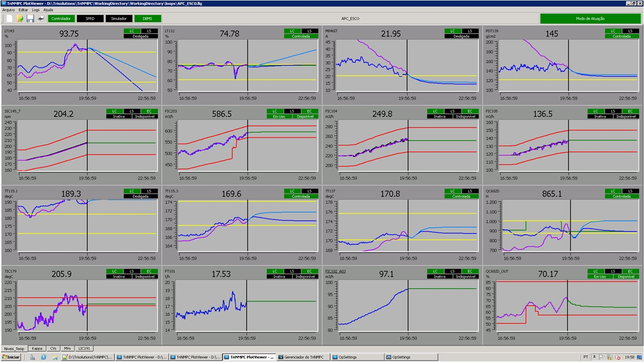This screenshot has height=362, width=644.
Task: Open the Editar menu
Action: 23,10
